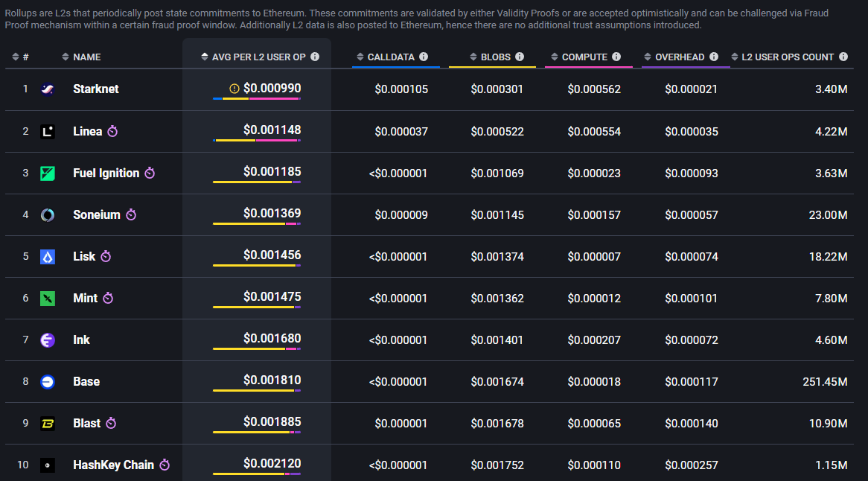Select Ink's $0.001680 average cost
868x481 pixels.
click(272, 338)
